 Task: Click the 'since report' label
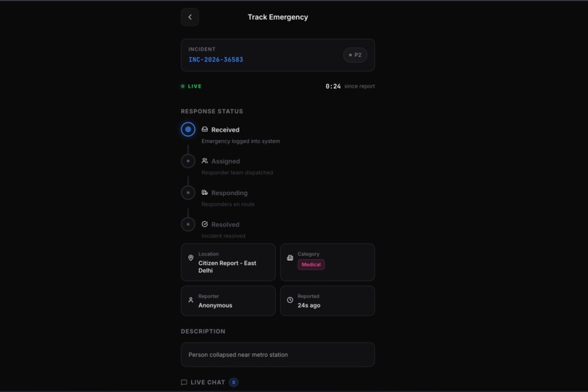[359, 86]
